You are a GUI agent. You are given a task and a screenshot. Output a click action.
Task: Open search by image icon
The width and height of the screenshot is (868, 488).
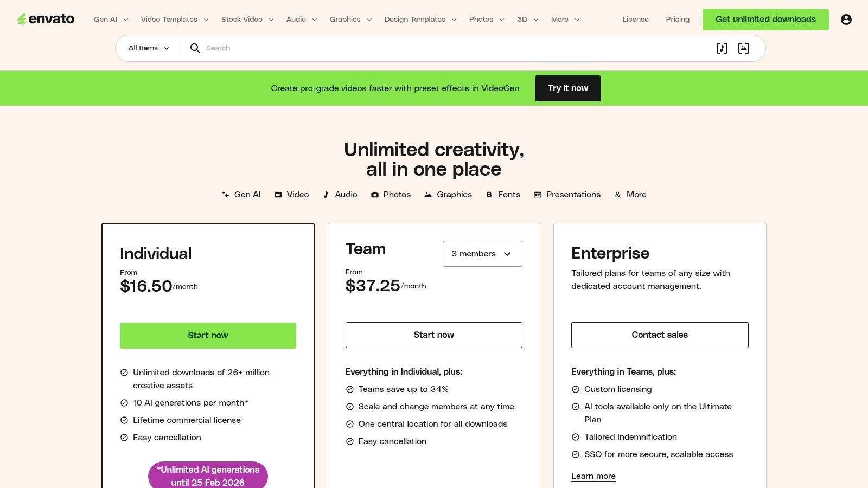tap(743, 48)
